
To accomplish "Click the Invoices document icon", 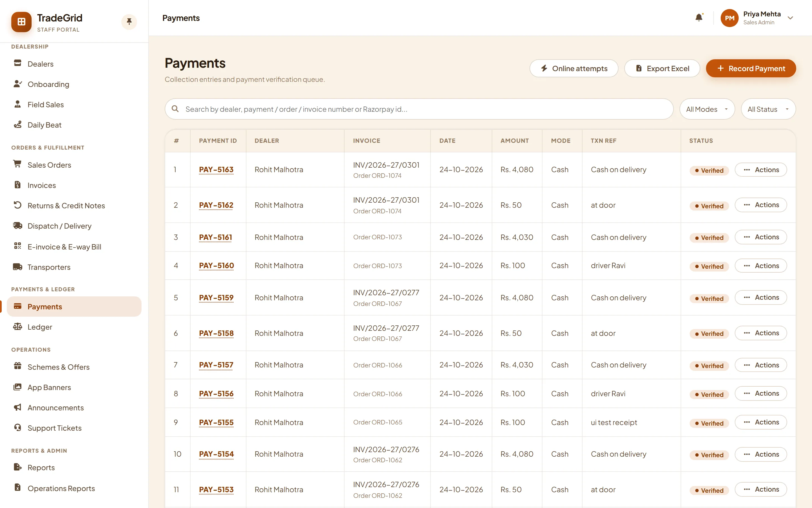I will tap(17, 185).
